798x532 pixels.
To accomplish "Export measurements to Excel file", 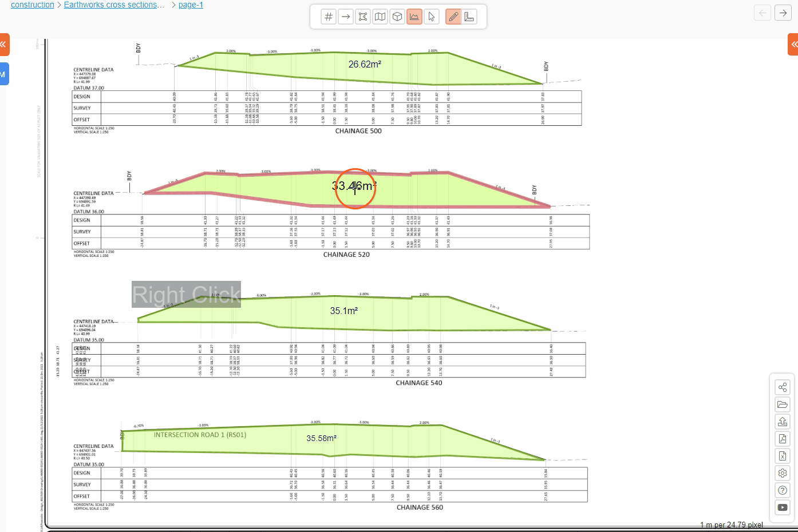I will click(783, 456).
